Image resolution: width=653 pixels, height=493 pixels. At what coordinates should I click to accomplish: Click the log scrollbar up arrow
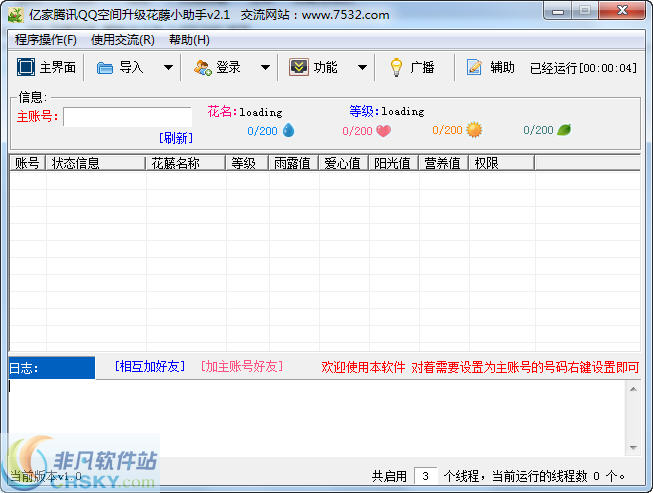[x=633, y=389]
